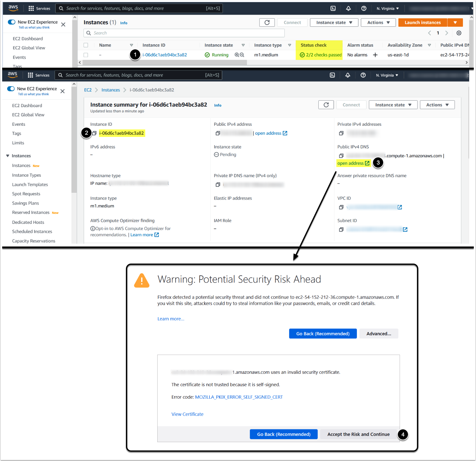Select checkbox for instance i-06d6c1aeb94bc3a82 row

[86, 55]
